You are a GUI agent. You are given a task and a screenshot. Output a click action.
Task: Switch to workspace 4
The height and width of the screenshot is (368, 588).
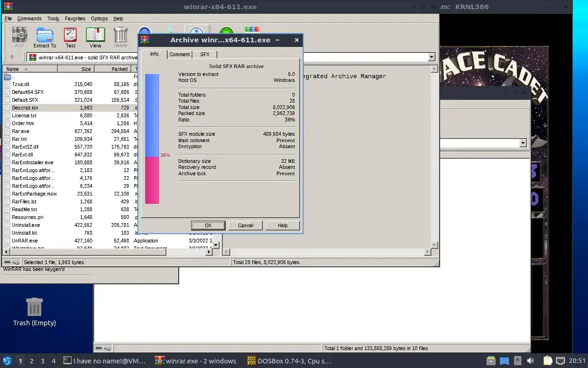point(54,361)
